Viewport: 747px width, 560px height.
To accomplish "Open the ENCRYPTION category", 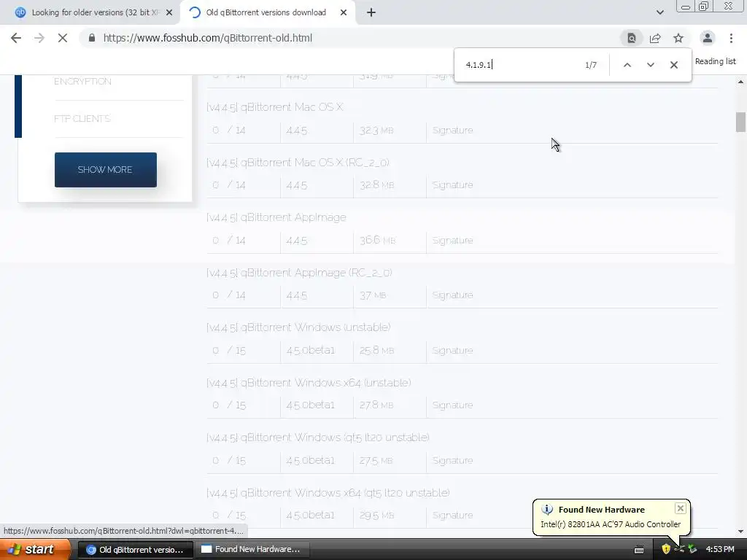I will pyautogui.click(x=82, y=82).
